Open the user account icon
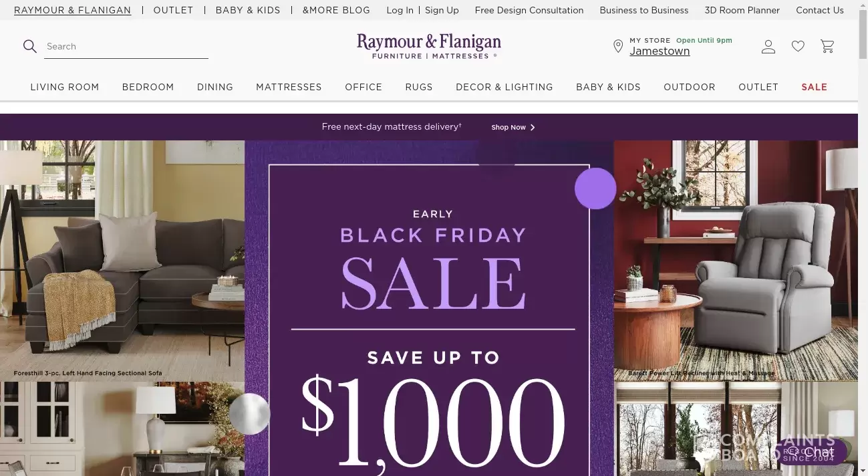Viewport: 868px width, 476px height. coord(768,46)
